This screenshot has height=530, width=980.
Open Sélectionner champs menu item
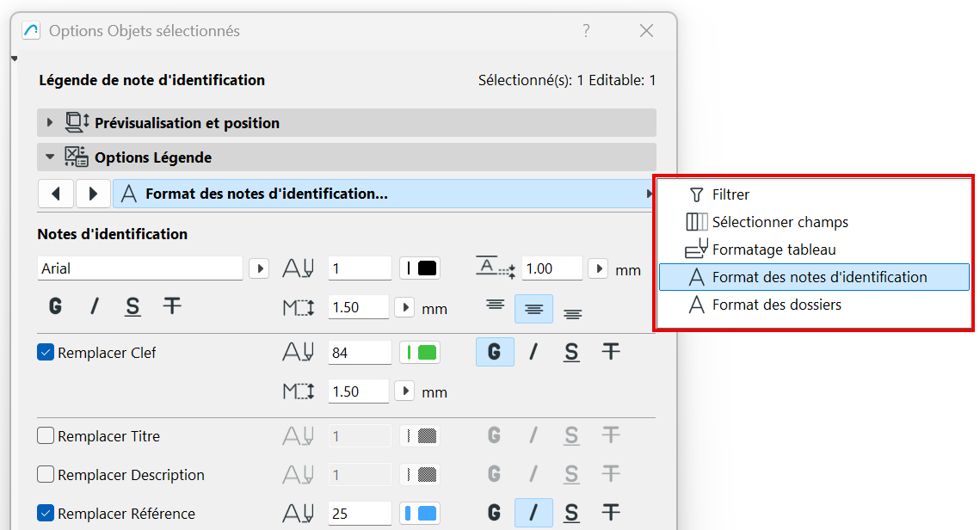[780, 222]
